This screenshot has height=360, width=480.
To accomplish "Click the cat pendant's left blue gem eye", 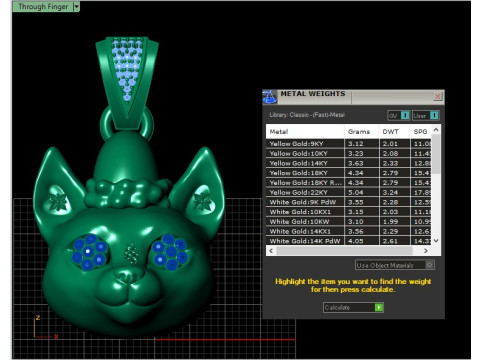I will click(90, 252).
